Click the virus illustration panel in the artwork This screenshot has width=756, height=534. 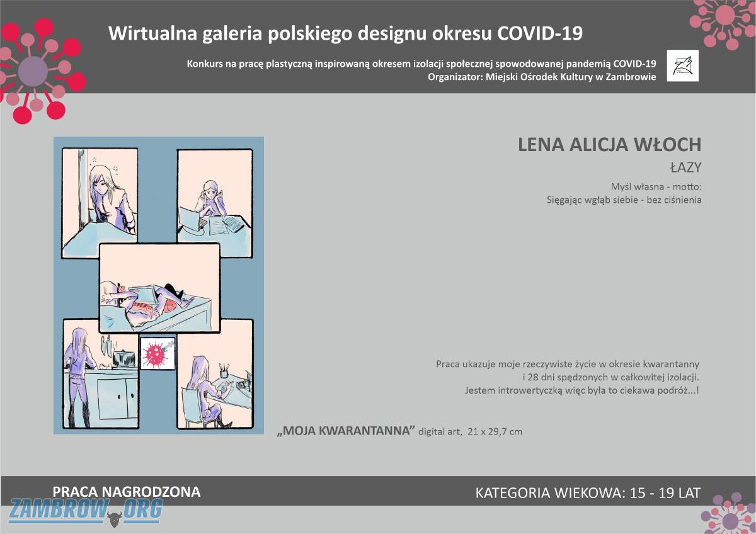(x=157, y=355)
